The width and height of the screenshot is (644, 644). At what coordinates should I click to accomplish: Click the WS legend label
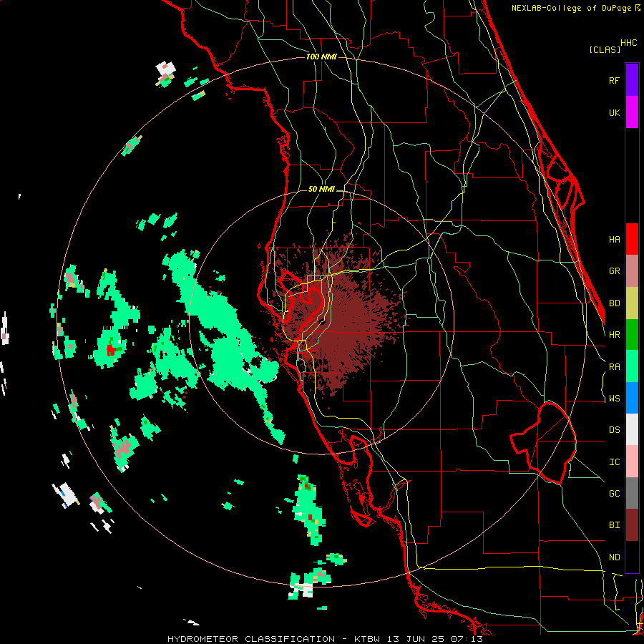(x=615, y=399)
